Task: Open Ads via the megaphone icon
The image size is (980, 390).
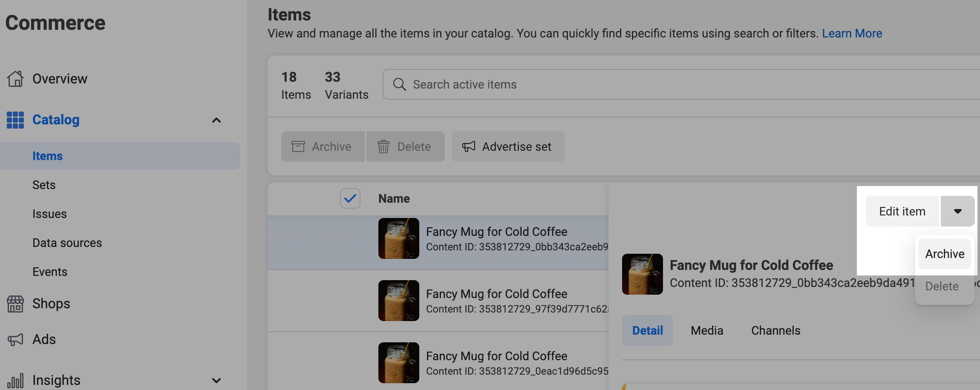Action: [x=15, y=339]
